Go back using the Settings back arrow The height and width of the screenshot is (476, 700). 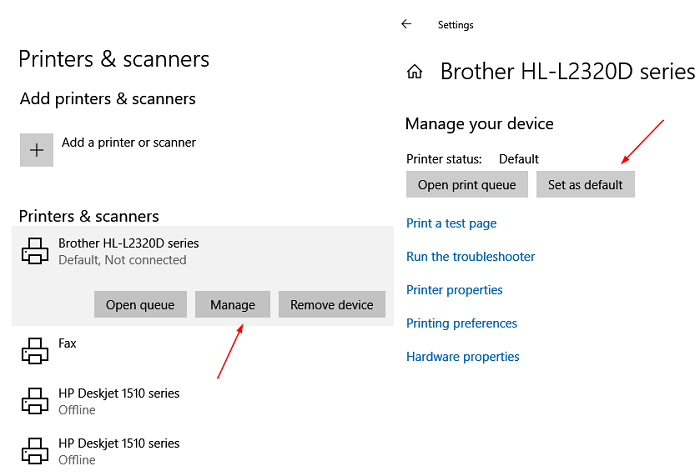406,24
